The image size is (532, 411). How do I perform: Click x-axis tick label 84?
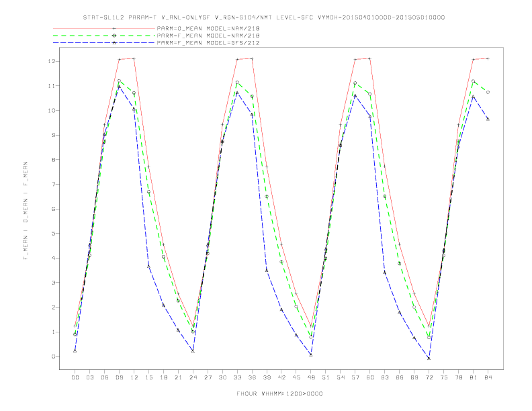pos(488,377)
